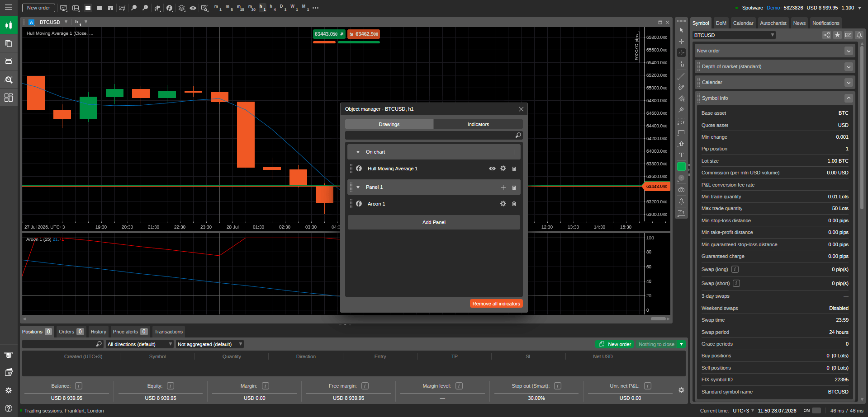
Task: Collapse the Panel 1 group
Action: pos(358,187)
